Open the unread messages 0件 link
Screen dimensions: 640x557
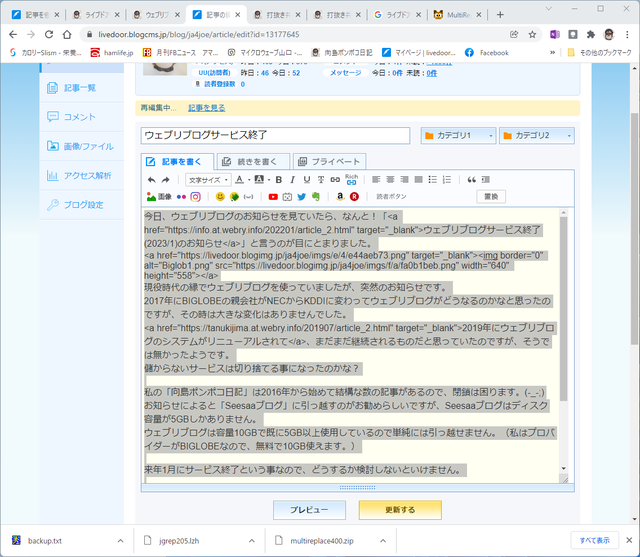(x=432, y=73)
